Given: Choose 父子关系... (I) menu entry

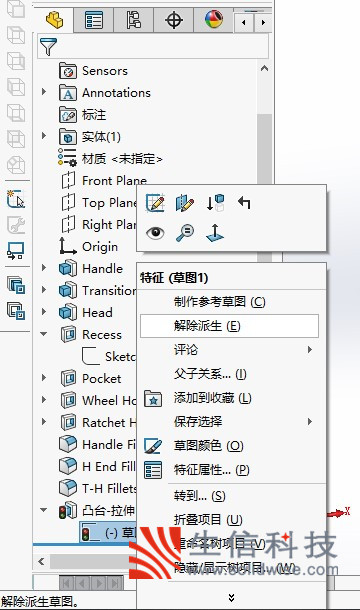Looking at the screenshot, I should (x=231, y=374).
